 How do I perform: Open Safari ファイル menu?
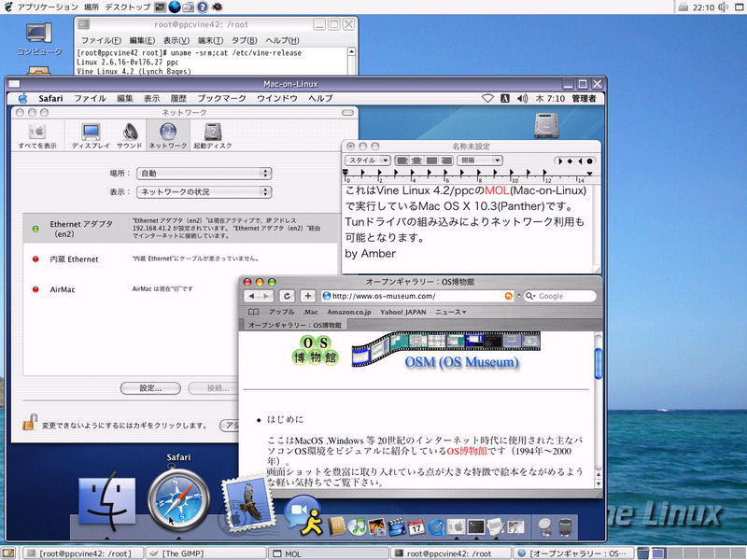(x=90, y=99)
